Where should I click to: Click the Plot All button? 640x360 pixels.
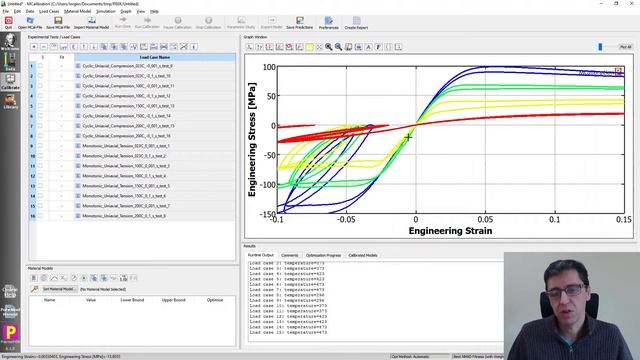pyautogui.click(x=625, y=47)
